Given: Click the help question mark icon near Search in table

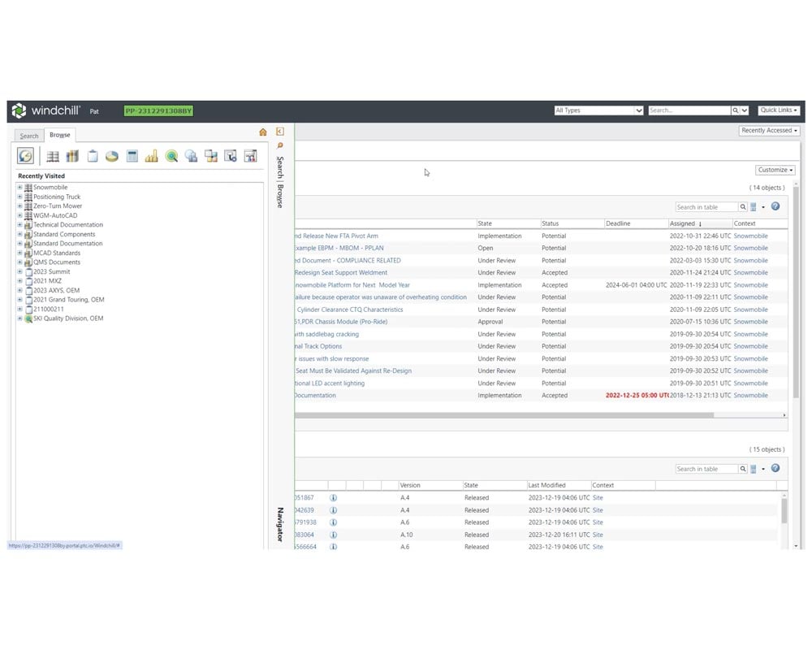Looking at the screenshot, I should pyautogui.click(x=775, y=206).
